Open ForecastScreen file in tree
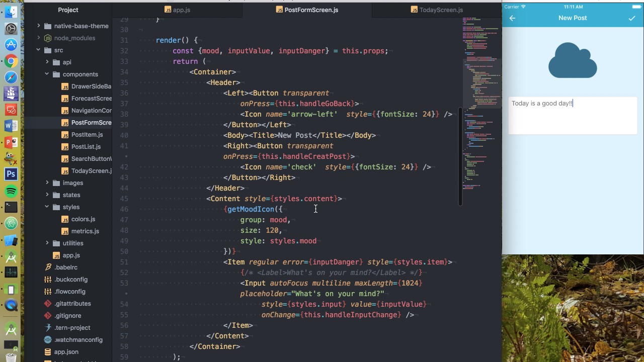 tap(91, 99)
